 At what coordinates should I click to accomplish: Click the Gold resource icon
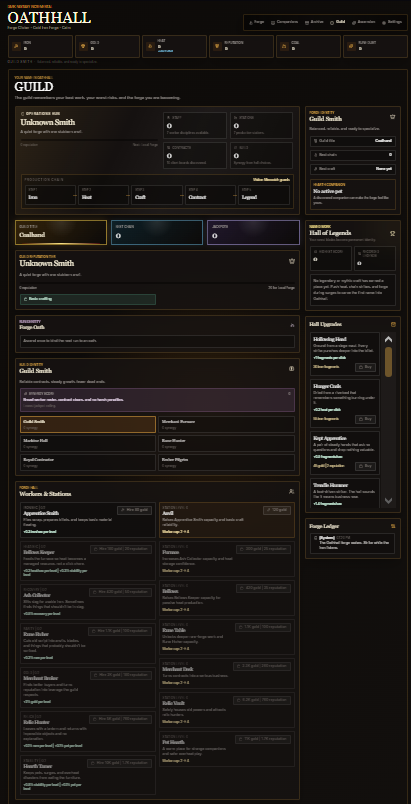pyautogui.click(x=83, y=46)
